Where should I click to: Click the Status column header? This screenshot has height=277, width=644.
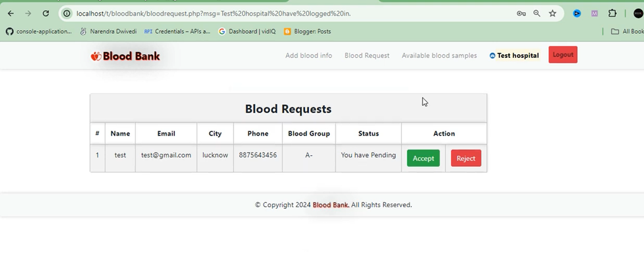click(369, 133)
